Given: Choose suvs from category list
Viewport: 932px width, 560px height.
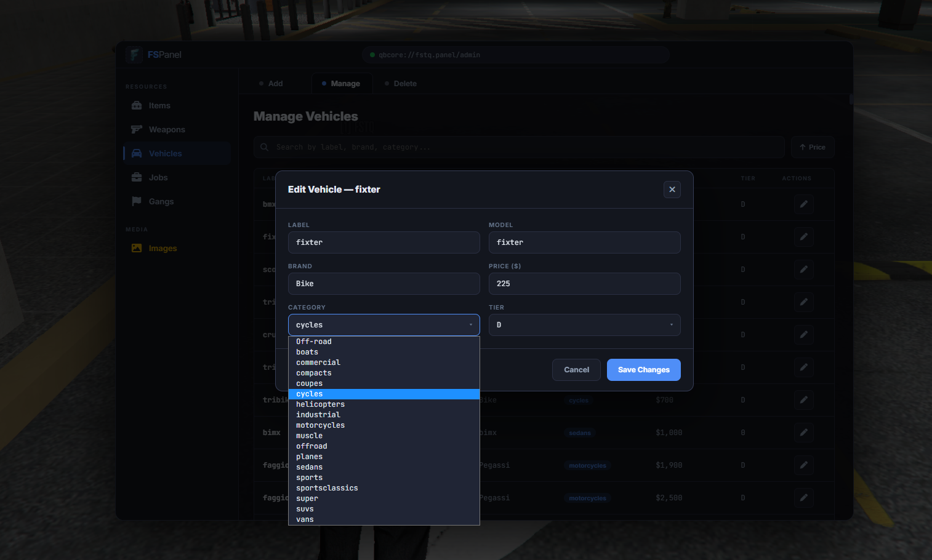Looking at the screenshot, I should point(384,509).
